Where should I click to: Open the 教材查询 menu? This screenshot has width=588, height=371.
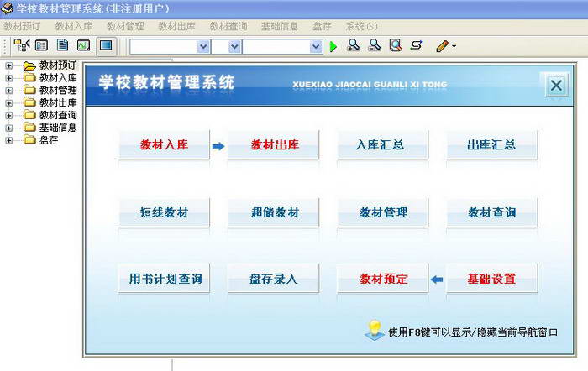228,26
